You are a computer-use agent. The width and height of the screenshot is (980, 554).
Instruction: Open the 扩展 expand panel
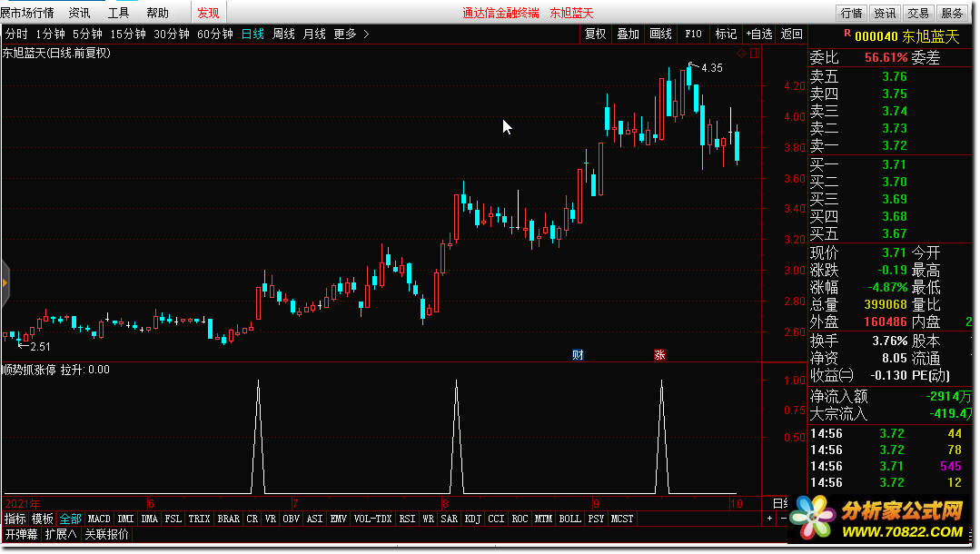coord(61,534)
